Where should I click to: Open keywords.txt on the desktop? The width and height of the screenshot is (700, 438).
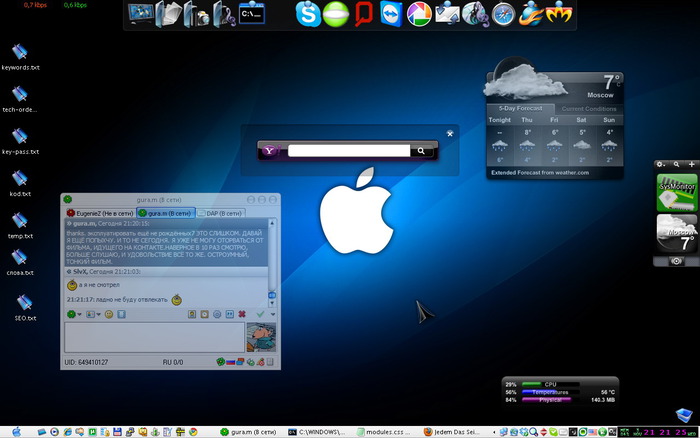[x=21, y=58]
